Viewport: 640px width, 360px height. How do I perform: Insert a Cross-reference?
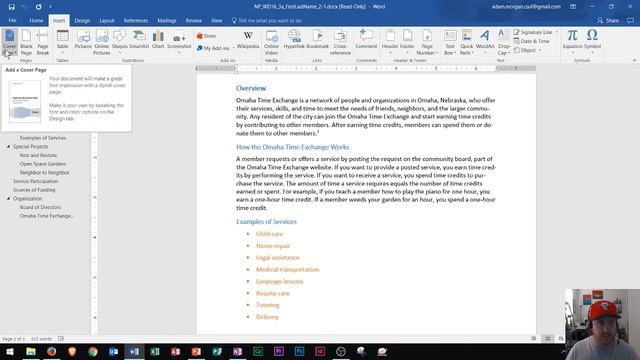(340, 42)
